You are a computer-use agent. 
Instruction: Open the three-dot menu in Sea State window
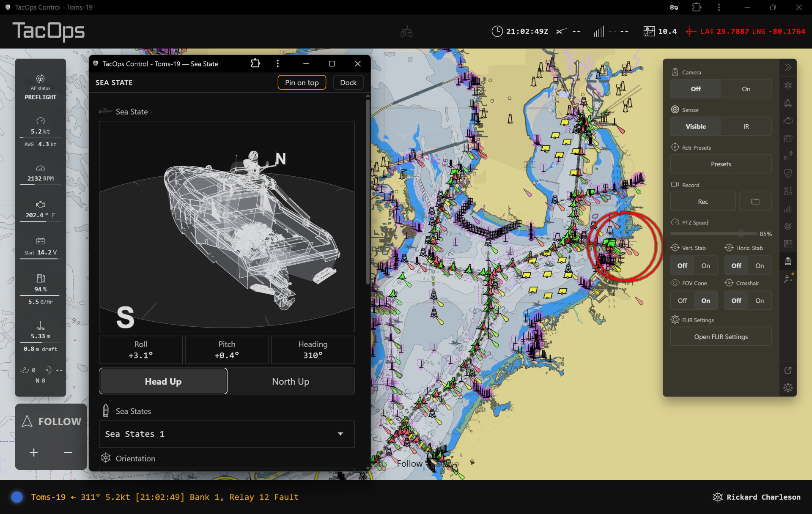(277, 63)
